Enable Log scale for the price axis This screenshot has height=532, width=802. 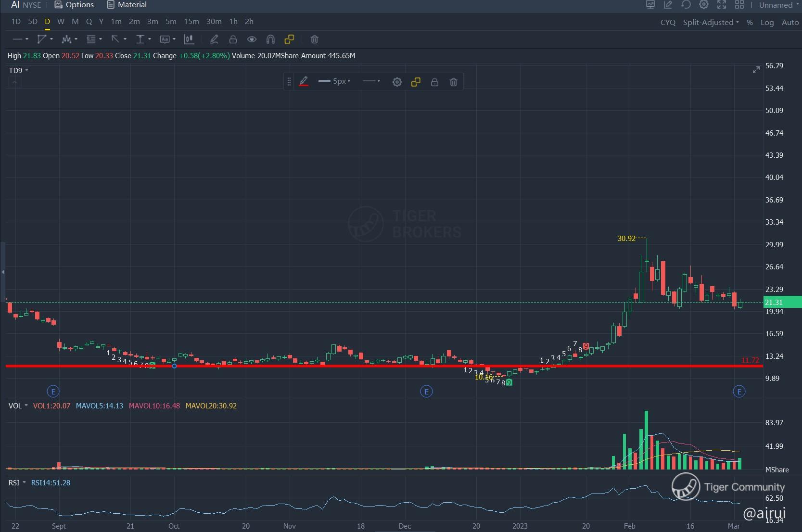(x=767, y=22)
